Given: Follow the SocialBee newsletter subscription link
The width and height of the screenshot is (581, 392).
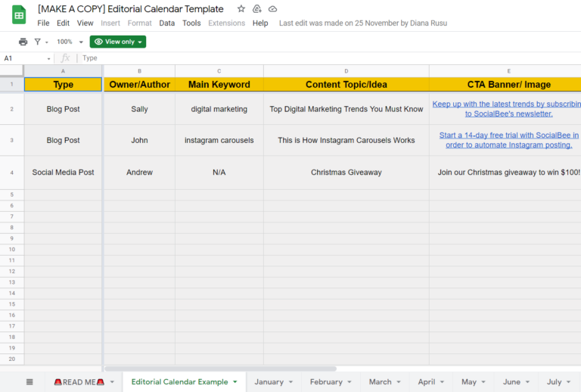Looking at the screenshot, I should pos(508,109).
